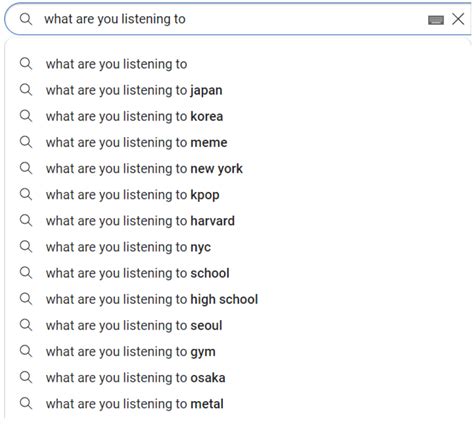474x424 pixels.
Task: Pick the 'new york' suggestion
Action: coord(238,169)
